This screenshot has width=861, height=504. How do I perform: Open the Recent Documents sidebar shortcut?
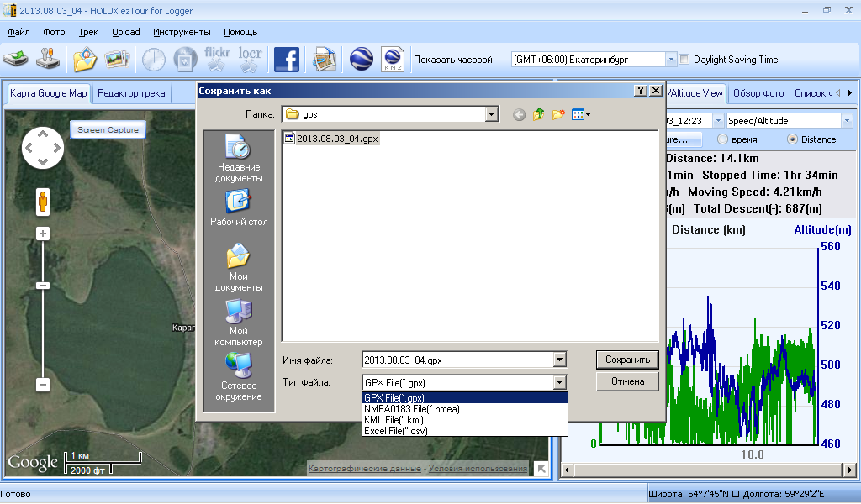[238, 159]
